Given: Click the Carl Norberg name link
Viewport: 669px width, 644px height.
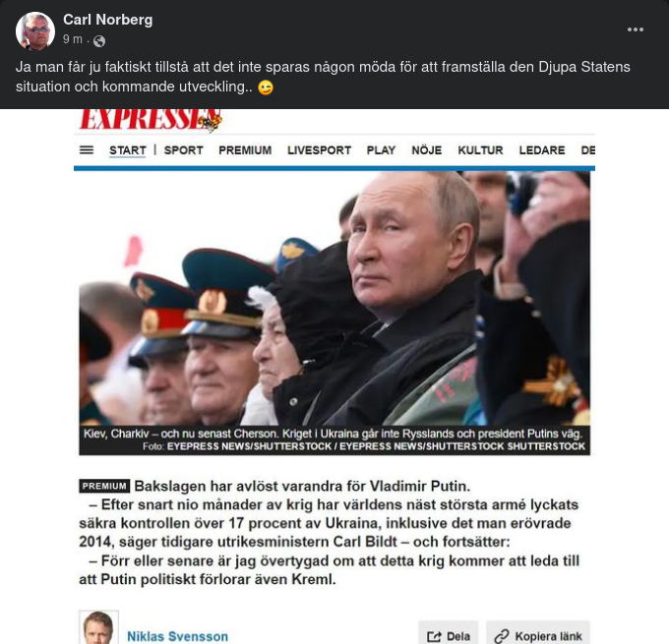Looking at the screenshot, I should tap(108, 20).
